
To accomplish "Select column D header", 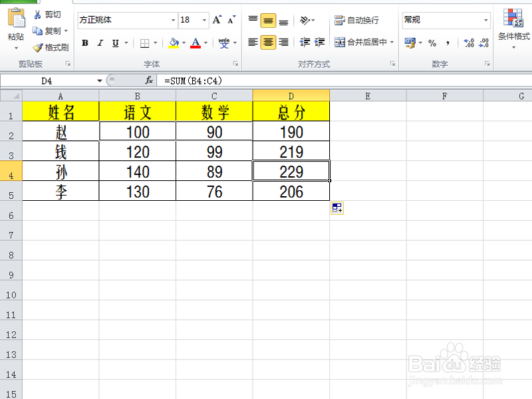I will pos(291,96).
